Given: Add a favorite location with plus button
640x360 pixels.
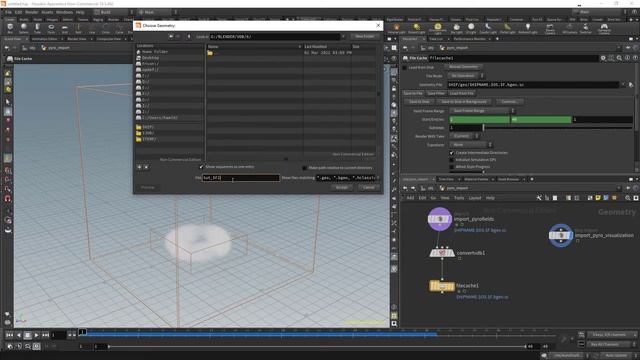Looking at the screenshot, I should pyautogui.click(x=139, y=167).
